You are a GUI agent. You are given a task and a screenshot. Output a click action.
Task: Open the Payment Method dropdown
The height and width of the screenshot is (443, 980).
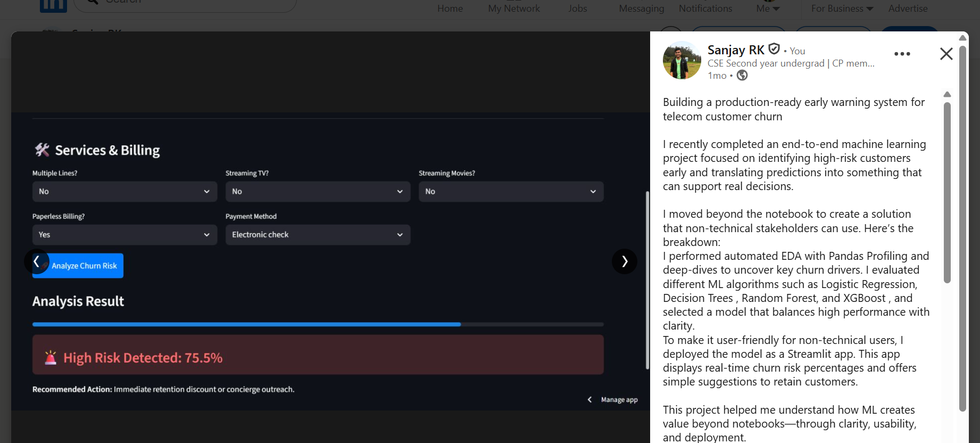coord(318,235)
